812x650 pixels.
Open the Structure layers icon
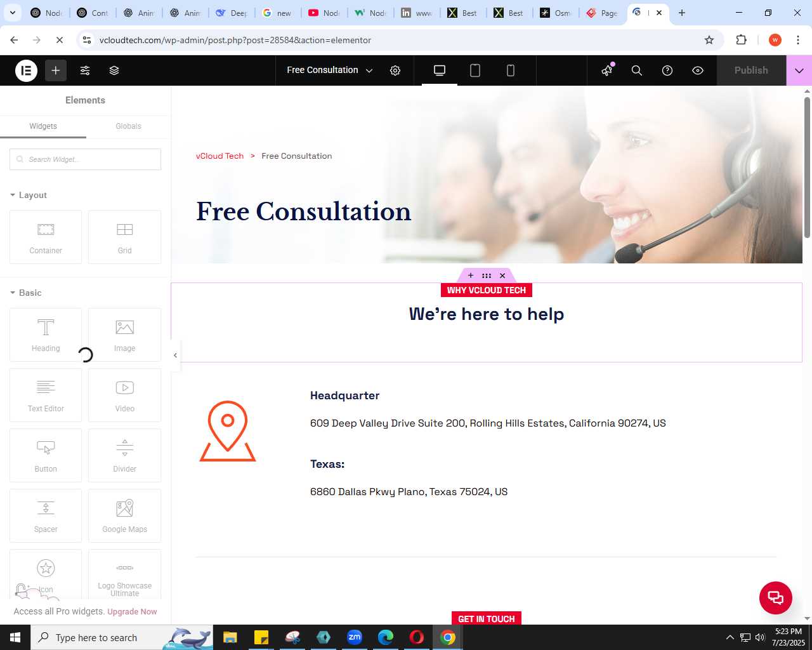tap(114, 70)
